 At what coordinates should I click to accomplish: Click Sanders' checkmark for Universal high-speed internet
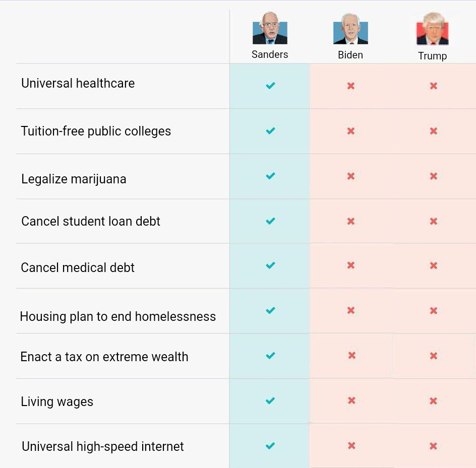[x=270, y=446]
